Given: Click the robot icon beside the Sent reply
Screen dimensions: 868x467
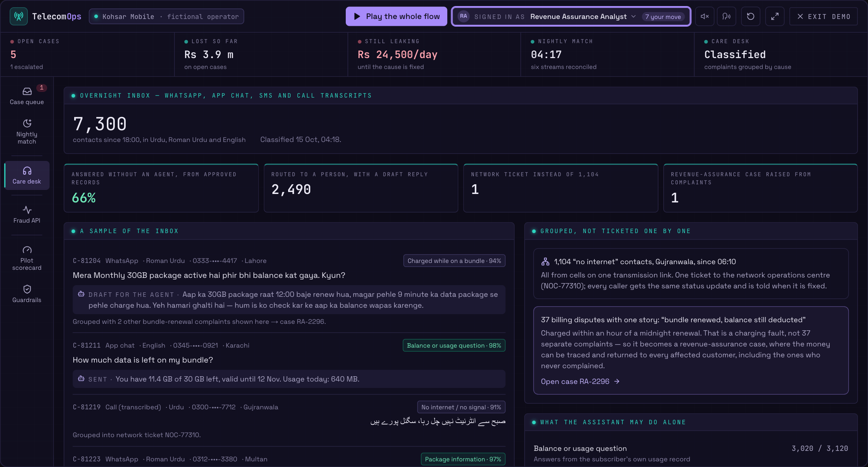Looking at the screenshot, I should coord(81,379).
